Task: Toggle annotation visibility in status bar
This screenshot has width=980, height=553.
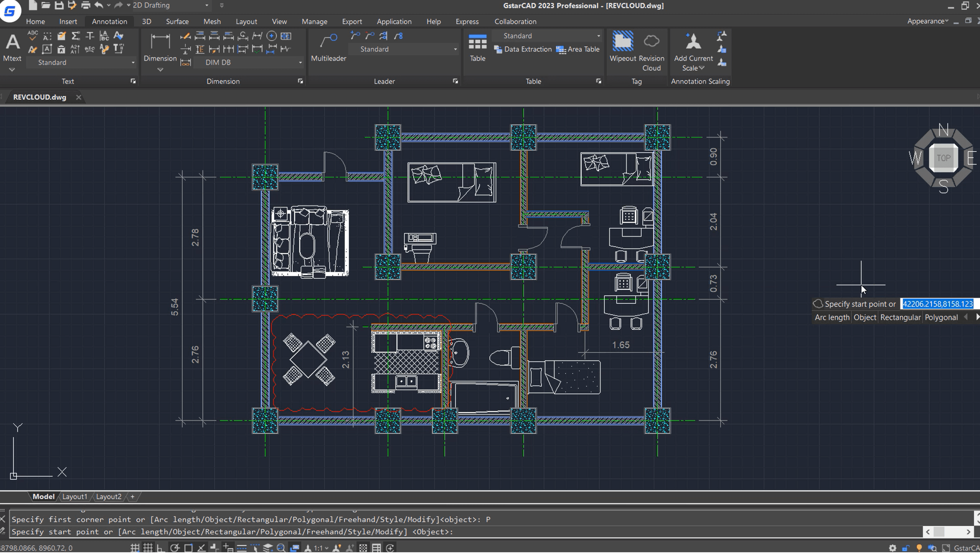Action: pyautogui.click(x=337, y=548)
